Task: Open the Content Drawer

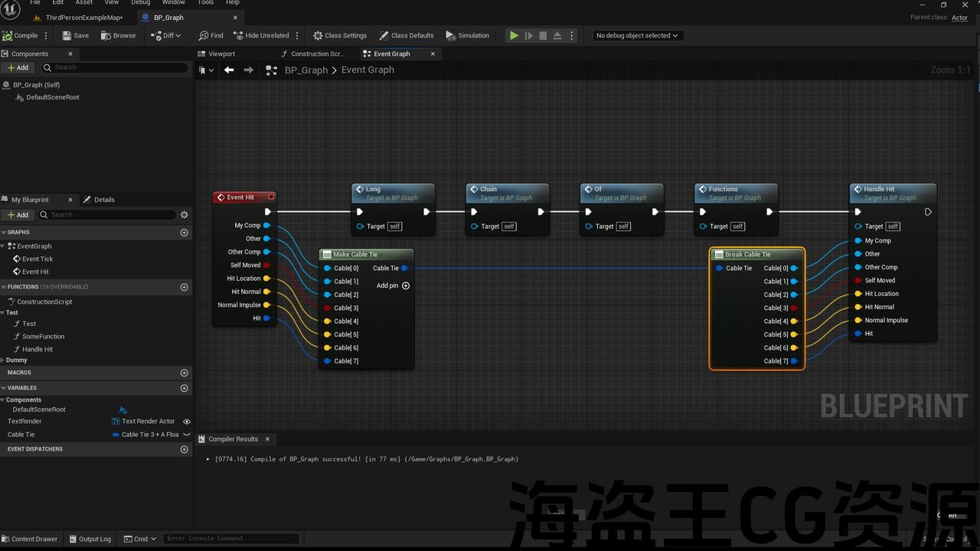Action: pyautogui.click(x=29, y=539)
